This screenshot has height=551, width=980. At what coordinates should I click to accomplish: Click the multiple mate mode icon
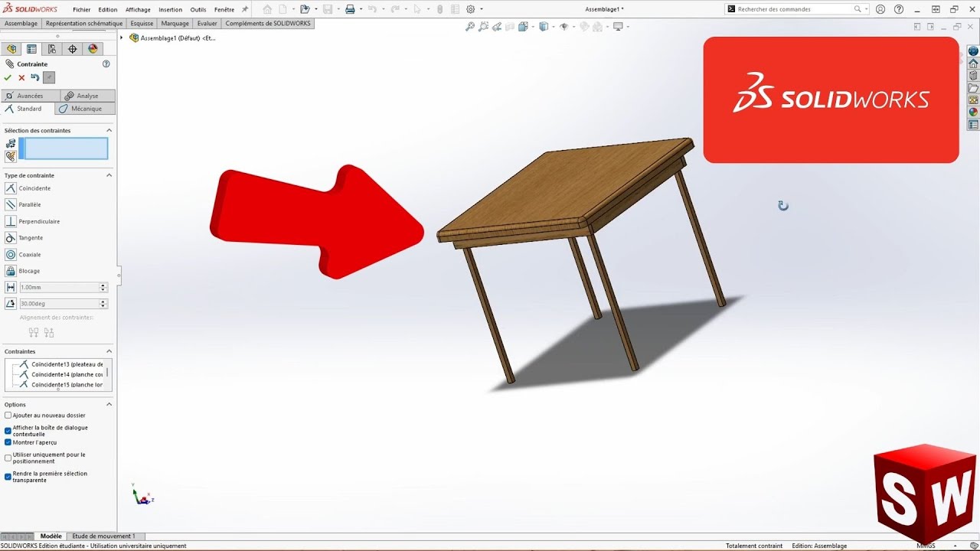click(11, 156)
